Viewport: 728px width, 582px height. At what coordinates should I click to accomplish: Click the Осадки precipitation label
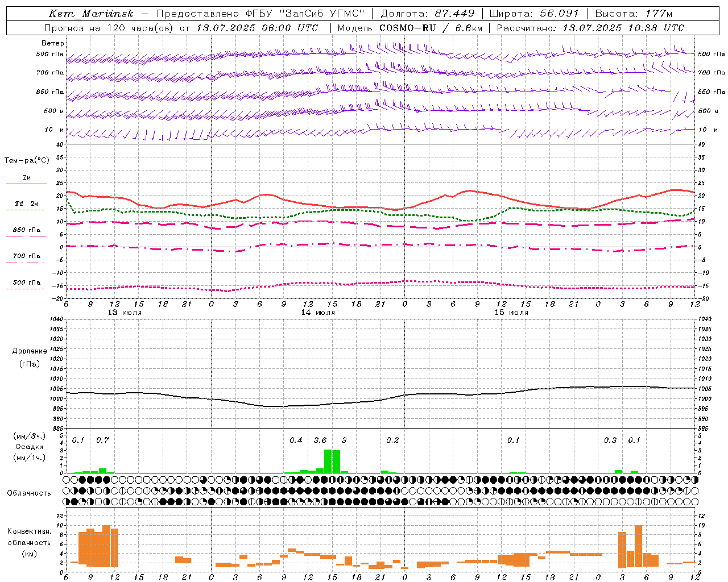pos(29,447)
